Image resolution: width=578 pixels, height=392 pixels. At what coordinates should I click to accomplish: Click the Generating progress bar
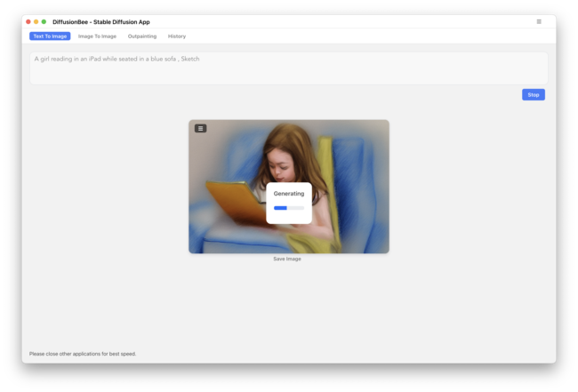289,208
